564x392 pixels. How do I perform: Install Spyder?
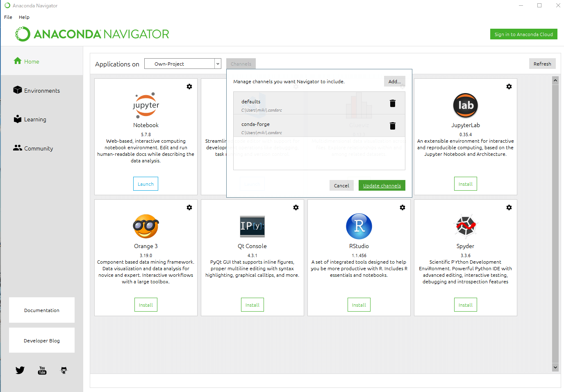tap(466, 305)
